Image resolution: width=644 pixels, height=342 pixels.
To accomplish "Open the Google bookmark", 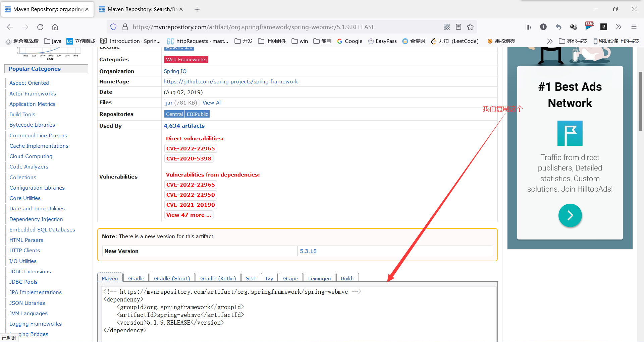I will pyautogui.click(x=350, y=41).
